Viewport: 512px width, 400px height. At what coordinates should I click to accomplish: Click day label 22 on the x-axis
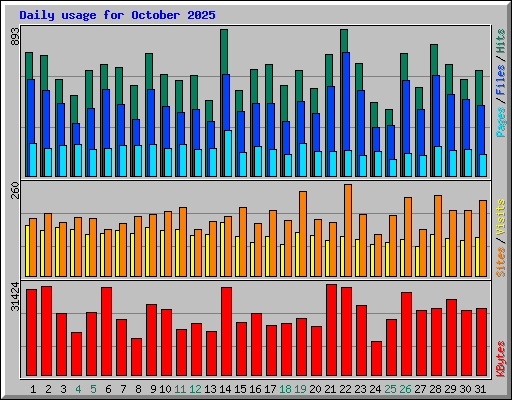[345, 389]
